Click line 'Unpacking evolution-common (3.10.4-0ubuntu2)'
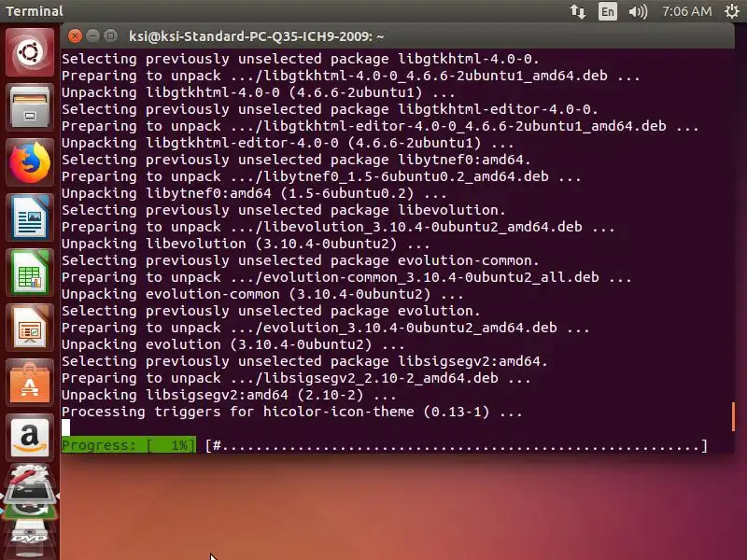The image size is (747, 560). point(262,294)
